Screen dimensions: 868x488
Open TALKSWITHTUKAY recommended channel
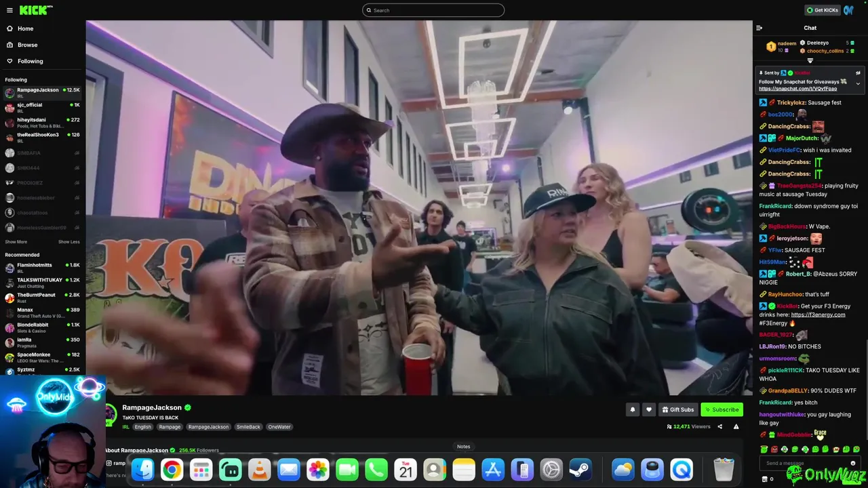coord(42,283)
